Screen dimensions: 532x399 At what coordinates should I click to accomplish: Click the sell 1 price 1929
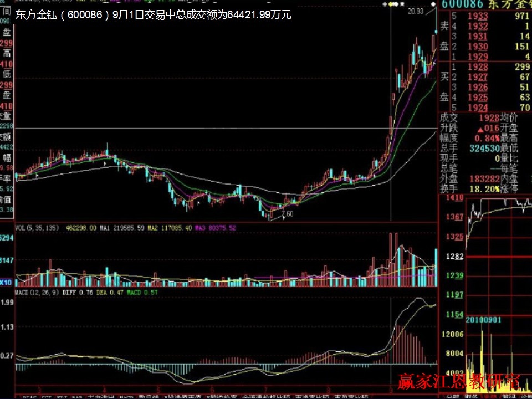pos(477,57)
